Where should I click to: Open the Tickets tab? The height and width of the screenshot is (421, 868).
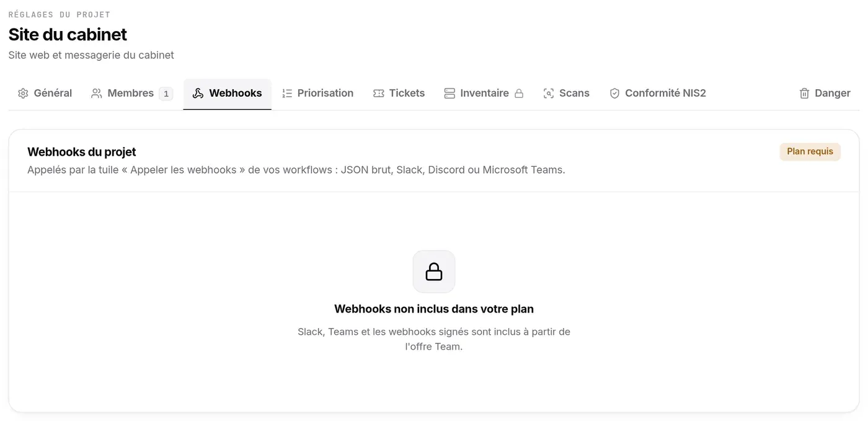coord(399,94)
